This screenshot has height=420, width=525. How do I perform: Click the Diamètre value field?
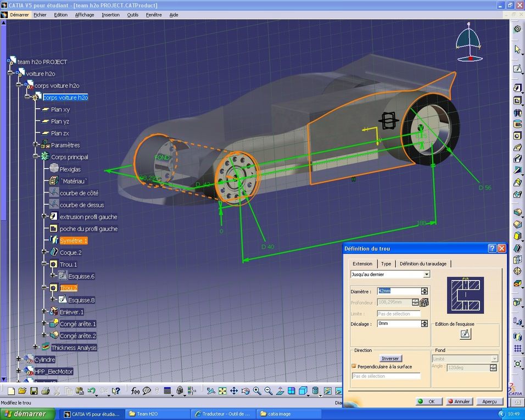399,291
